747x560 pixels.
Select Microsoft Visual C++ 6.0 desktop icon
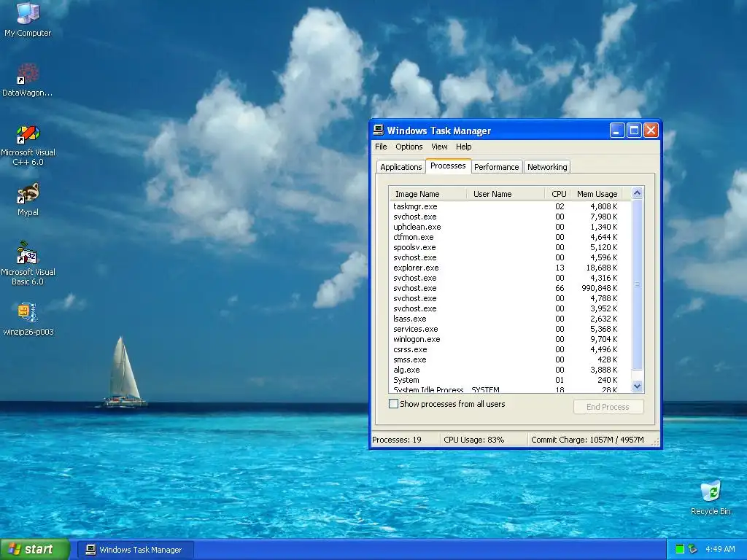pos(28,146)
